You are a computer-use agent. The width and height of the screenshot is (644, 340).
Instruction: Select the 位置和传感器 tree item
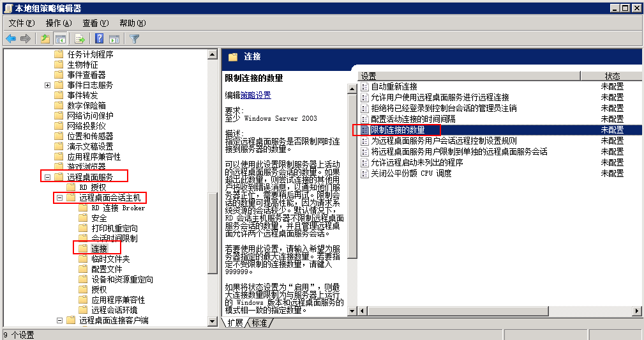90,136
